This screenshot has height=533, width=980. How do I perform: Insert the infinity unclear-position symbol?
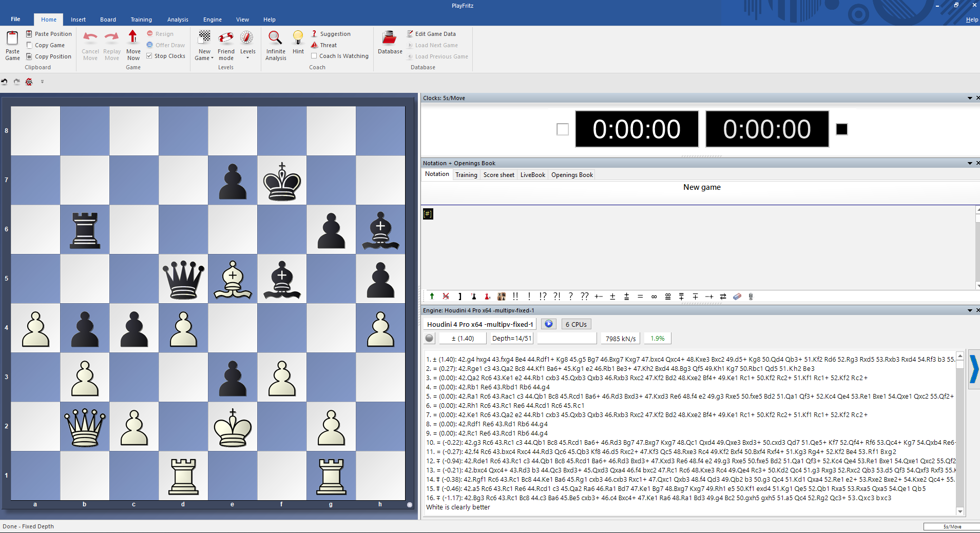coord(654,296)
